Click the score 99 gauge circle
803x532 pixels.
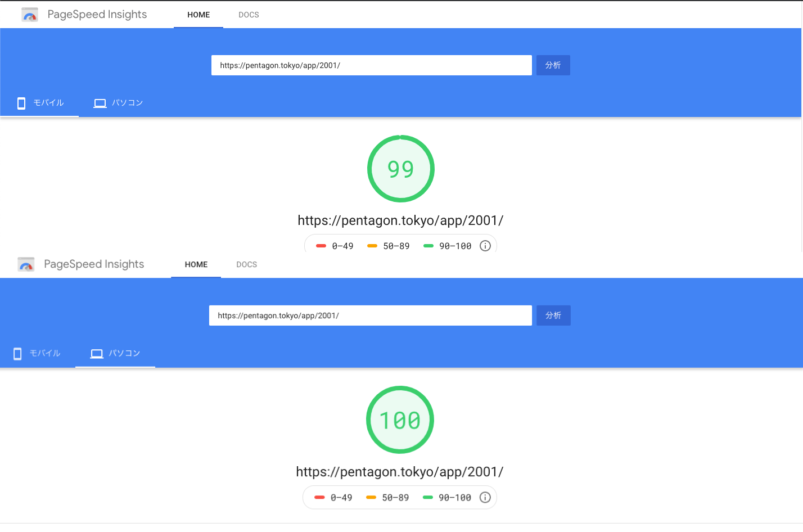[x=401, y=169]
